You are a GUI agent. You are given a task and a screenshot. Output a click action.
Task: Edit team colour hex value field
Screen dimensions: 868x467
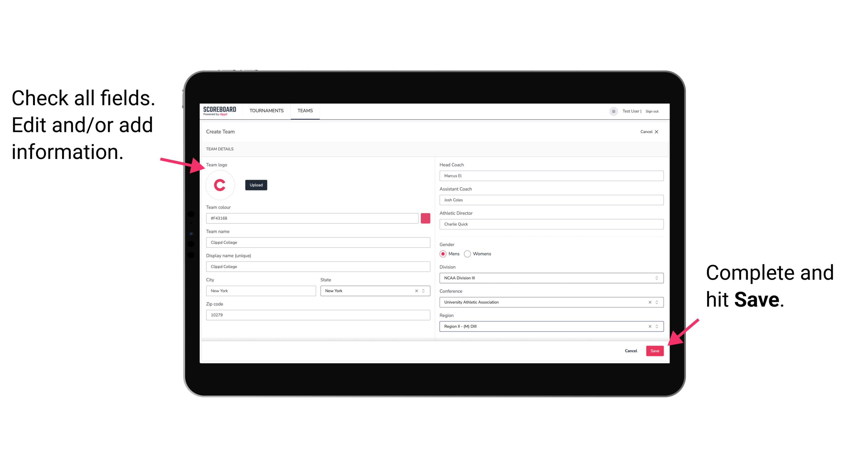click(312, 218)
